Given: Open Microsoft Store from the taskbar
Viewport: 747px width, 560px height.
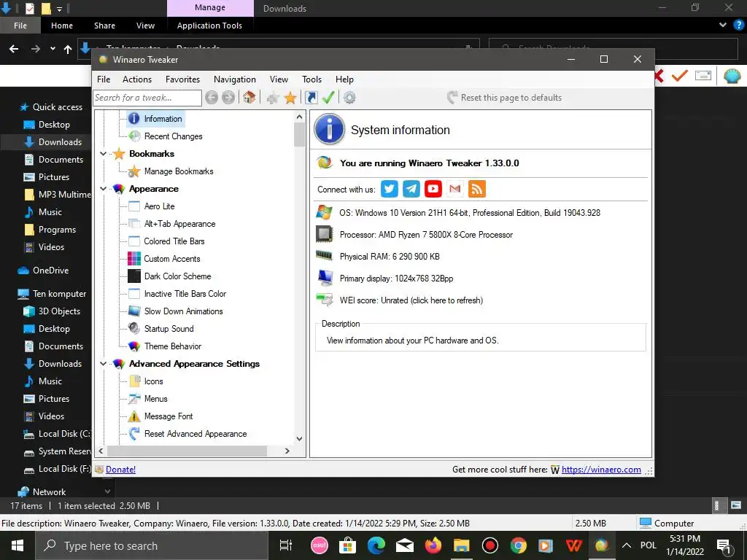Looking at the screenshot, I should pyautogui.click(x=347, y=545).
